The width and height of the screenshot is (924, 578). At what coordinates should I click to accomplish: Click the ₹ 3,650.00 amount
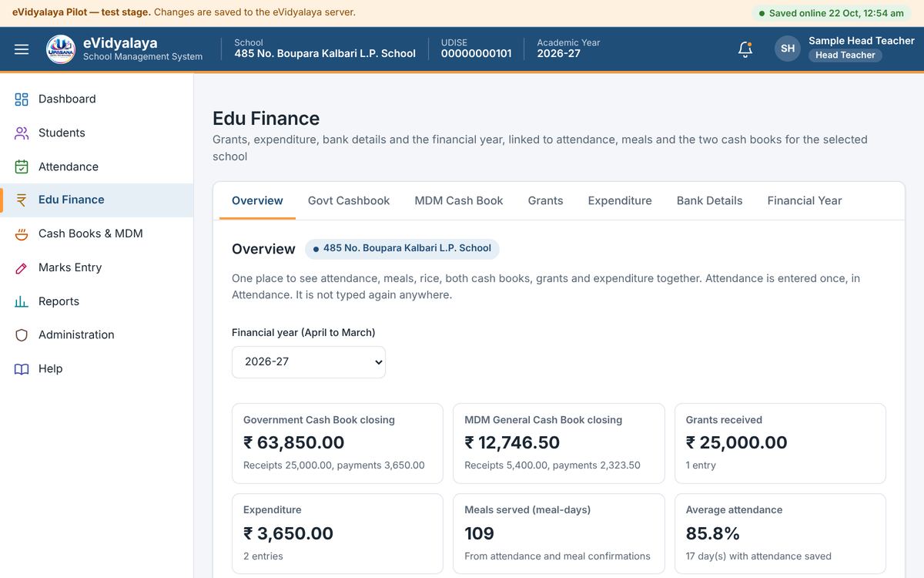click(289, 533)
